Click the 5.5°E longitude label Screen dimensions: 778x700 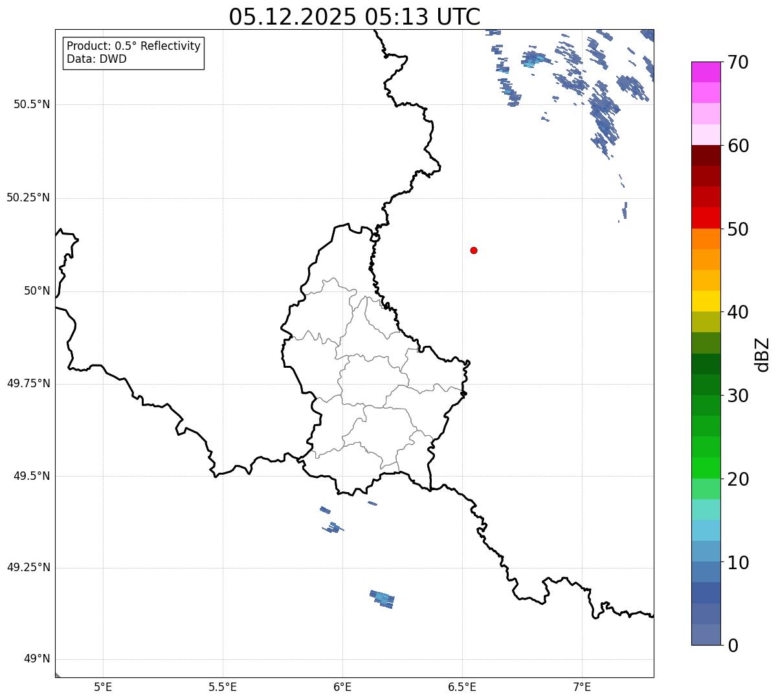tap(223, 686)
